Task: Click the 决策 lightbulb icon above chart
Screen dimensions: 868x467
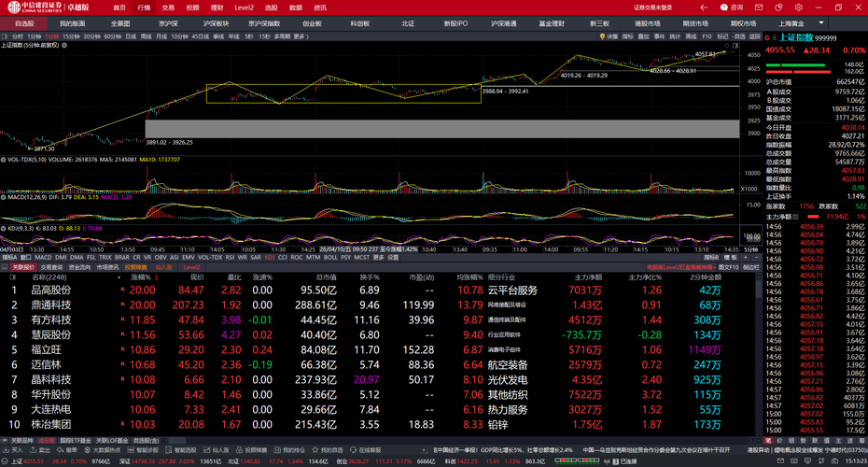Action: click(602, 36)
